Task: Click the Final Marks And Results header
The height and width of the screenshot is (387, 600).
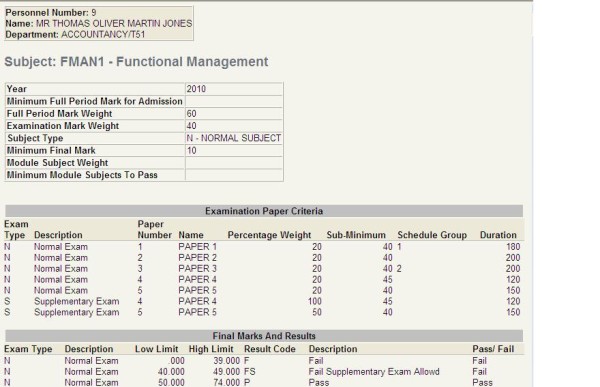Action: [x=264, y=336]
